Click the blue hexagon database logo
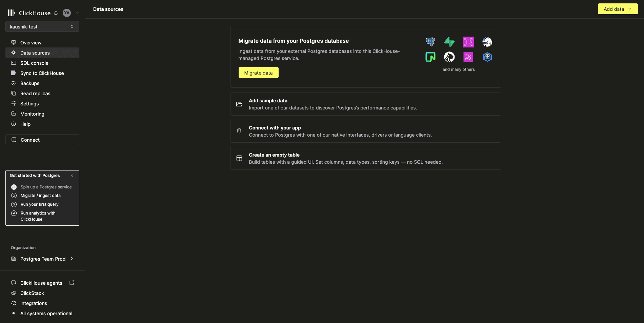 (x=487, y=57)
